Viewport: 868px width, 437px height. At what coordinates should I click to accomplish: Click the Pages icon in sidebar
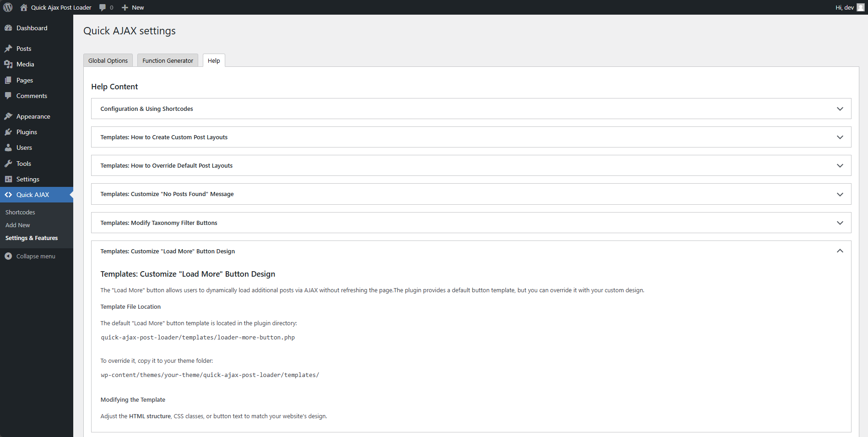[x=8, y=80]
